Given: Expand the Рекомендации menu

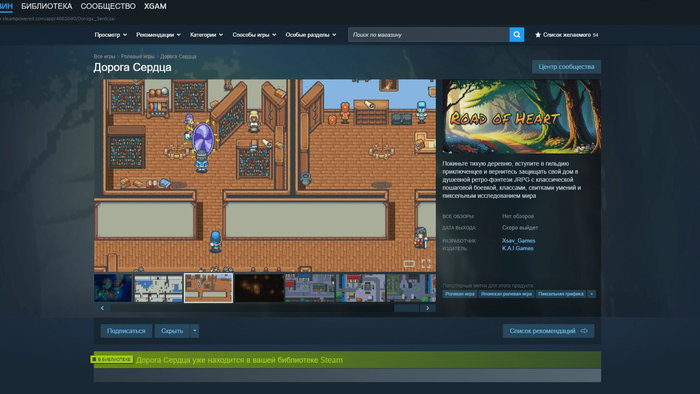Looking at the screenshot, I should point(158,35).
